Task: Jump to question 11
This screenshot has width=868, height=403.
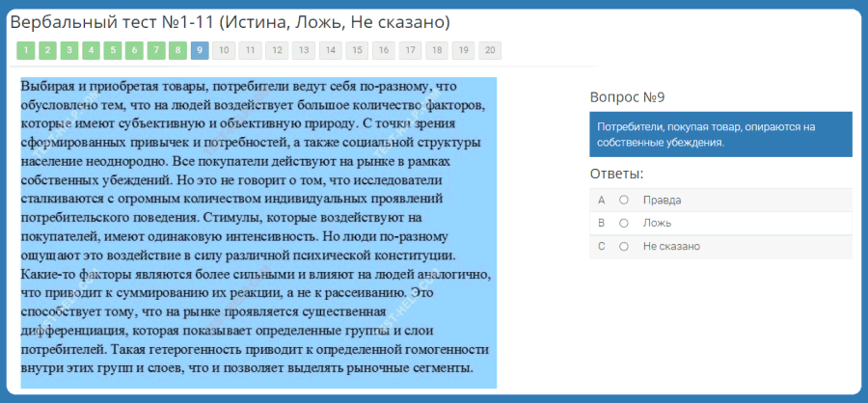Action: click(x=250, y=50)
